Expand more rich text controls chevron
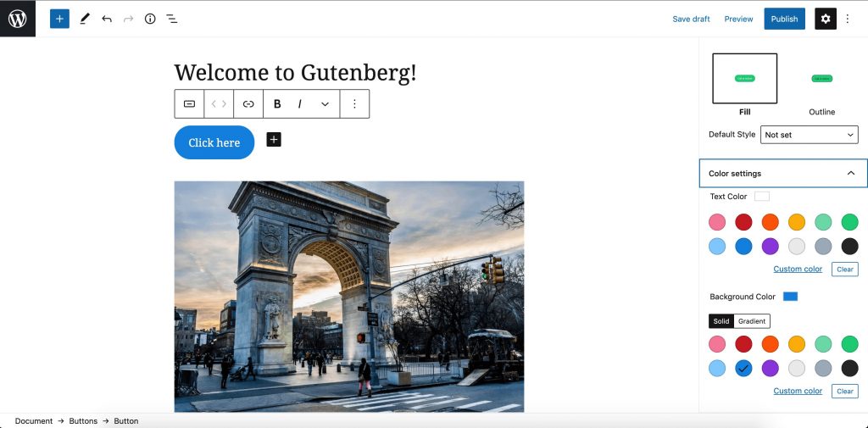 (325, 103)
